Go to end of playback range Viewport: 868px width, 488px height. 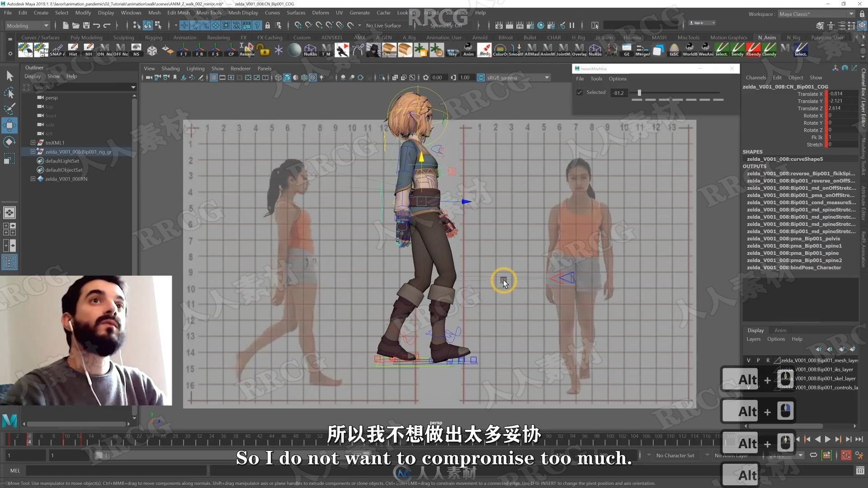click(x=859, y=439)
